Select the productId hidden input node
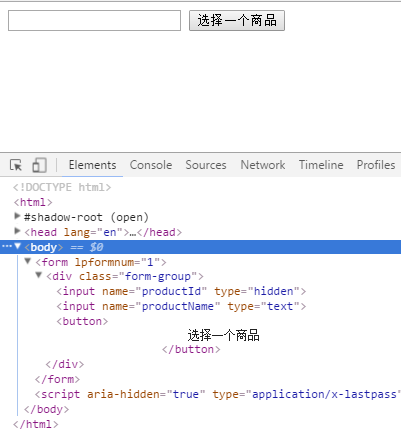 [x=181, y=291]
